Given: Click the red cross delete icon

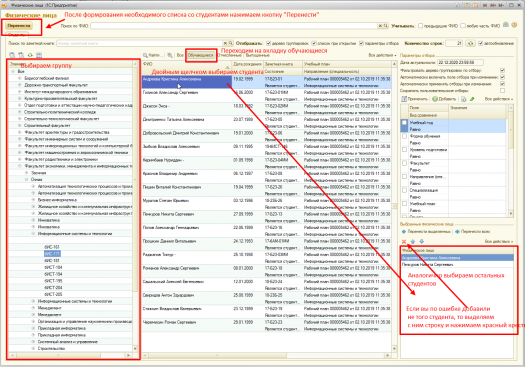Looking at the screenshot, I should coord(404,241).
